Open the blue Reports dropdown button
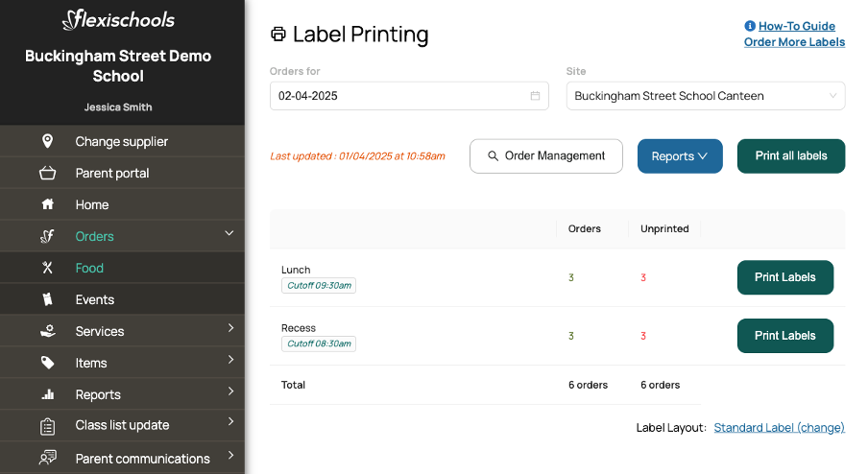The height and width of the screenshot is (474, 868). pyautogui.click(x=679, y=156)
